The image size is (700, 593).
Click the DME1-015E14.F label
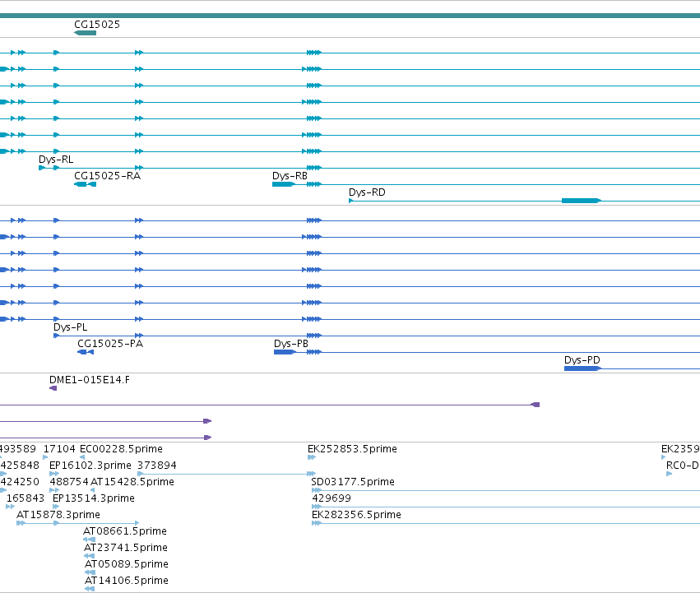point(90,379)
